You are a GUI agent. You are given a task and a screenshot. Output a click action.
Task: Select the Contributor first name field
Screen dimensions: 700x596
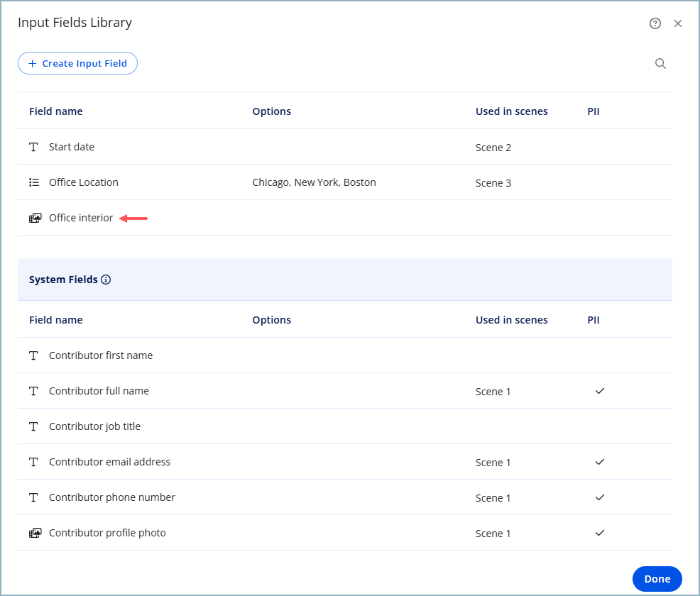(100, 355)
